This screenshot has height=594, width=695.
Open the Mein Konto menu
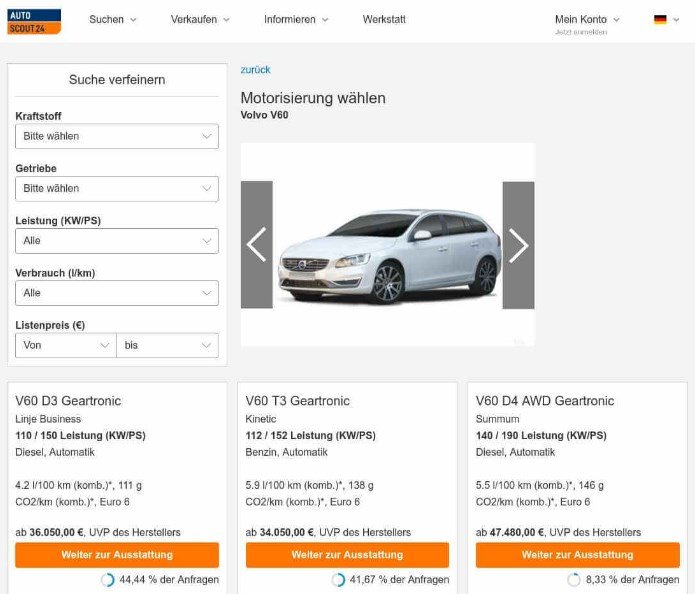point(587,20)
